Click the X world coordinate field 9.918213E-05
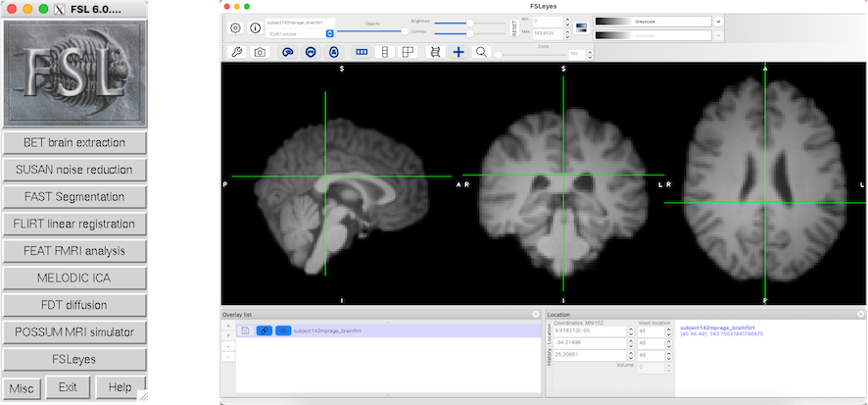868x405 pixels. coord(590,331)
